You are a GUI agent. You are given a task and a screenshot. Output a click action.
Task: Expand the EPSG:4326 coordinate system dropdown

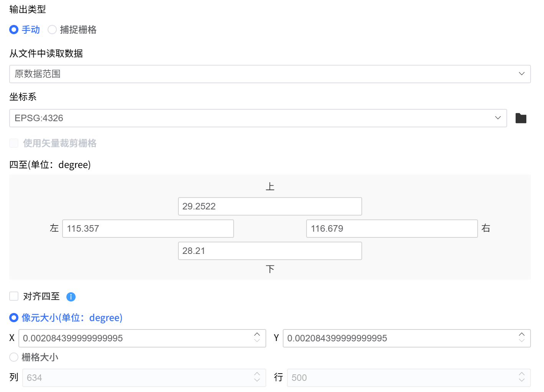258,118
